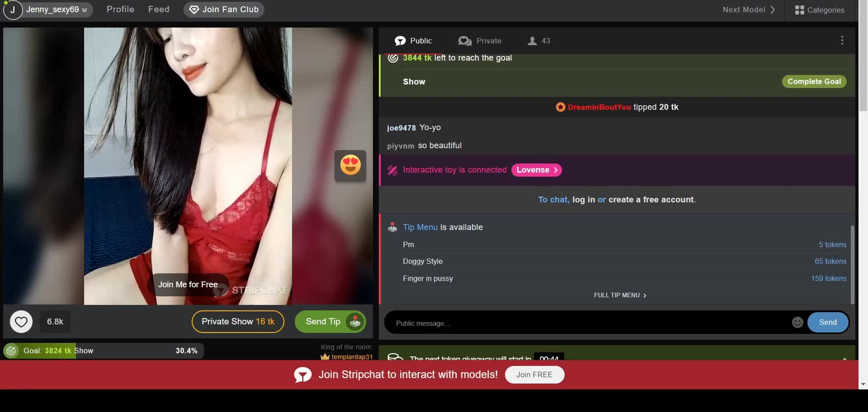Click the interactive toy icon

pos(392,170)
